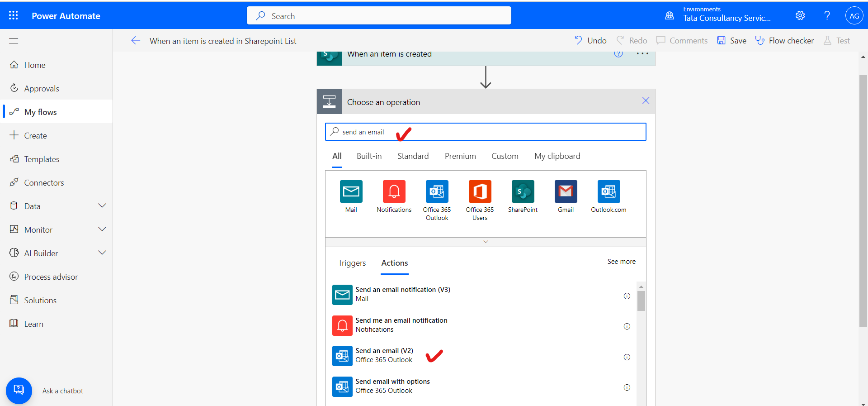Viewport: 868px width, 406px height.
Task: Click the Outlook.com connector icon
Action: coord(609,191)
